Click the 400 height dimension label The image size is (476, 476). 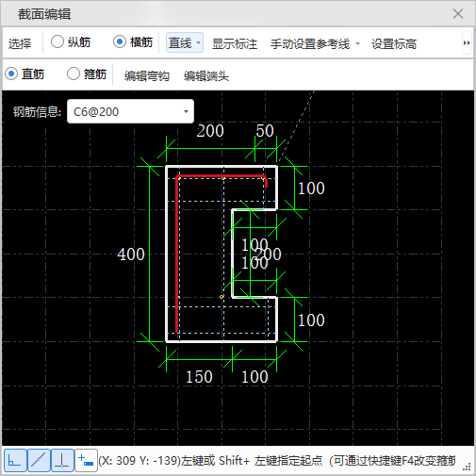[131, 254]
